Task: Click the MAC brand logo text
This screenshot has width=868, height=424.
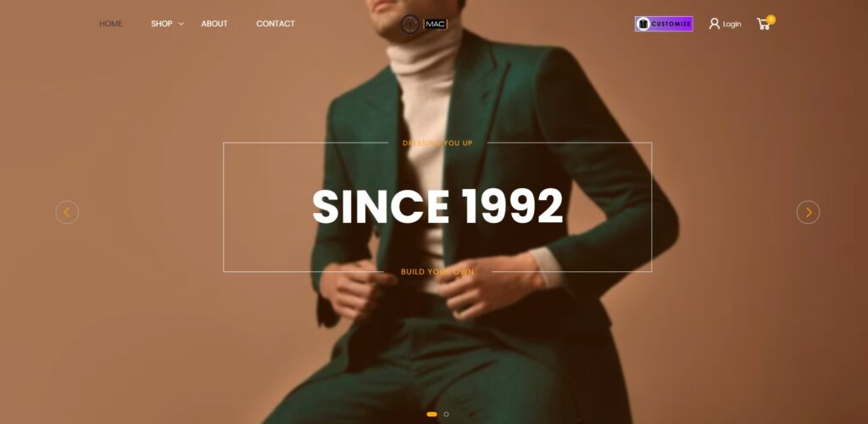Action: pos(436,24)
